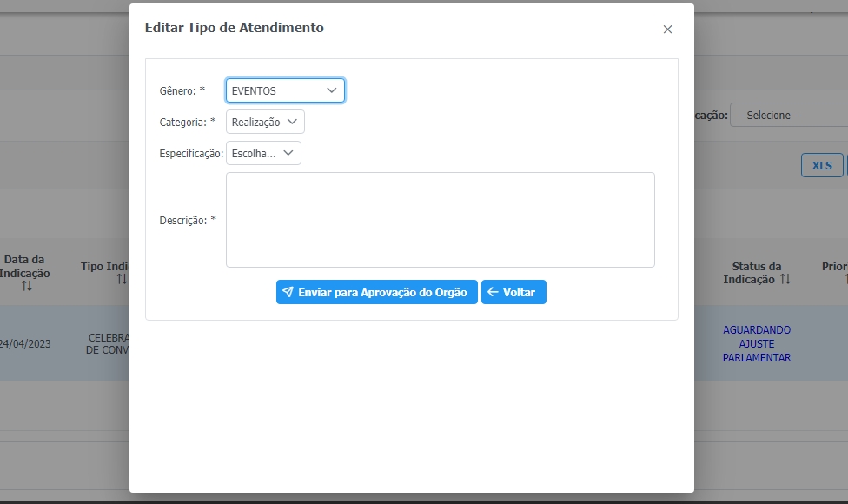
Task: Close the Editar Tipo de Atendimento dialog
Action: tap(667, 30)
